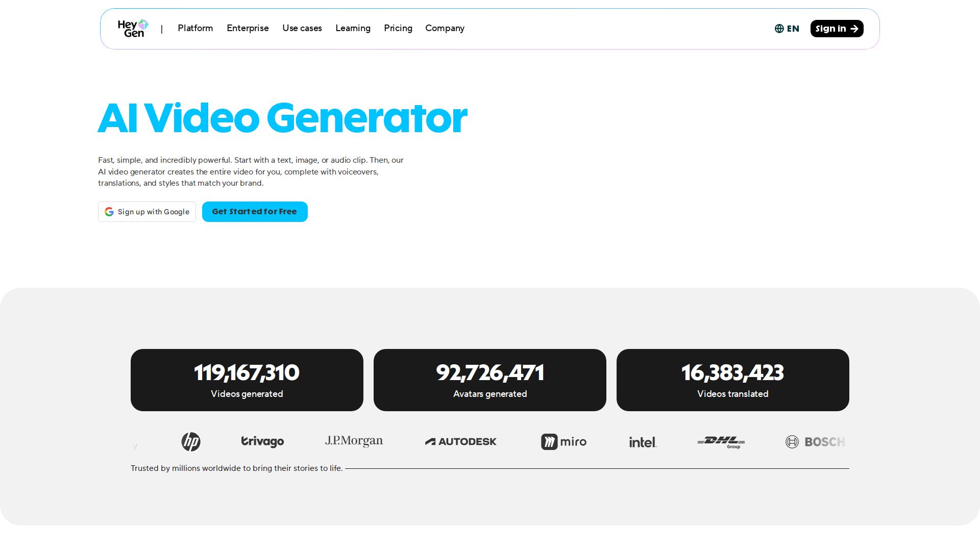This screenshot has height=551, width=980.
Task: Open the Enterprise nav item
Action: coord(248,28)
